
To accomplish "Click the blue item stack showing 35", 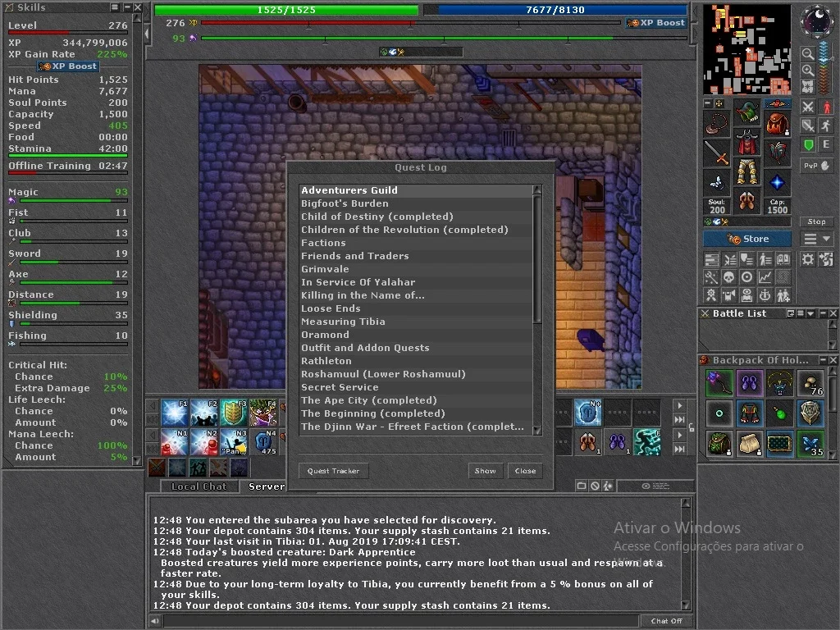I will (810, 444).
